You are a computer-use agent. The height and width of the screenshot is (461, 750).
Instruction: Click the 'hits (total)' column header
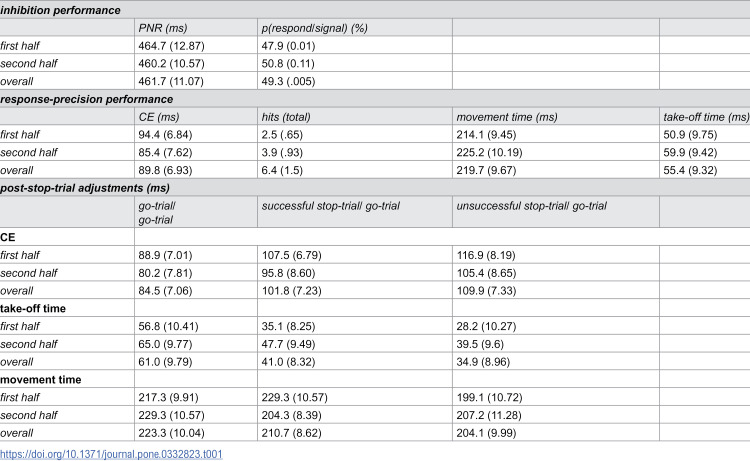(286, 117)
